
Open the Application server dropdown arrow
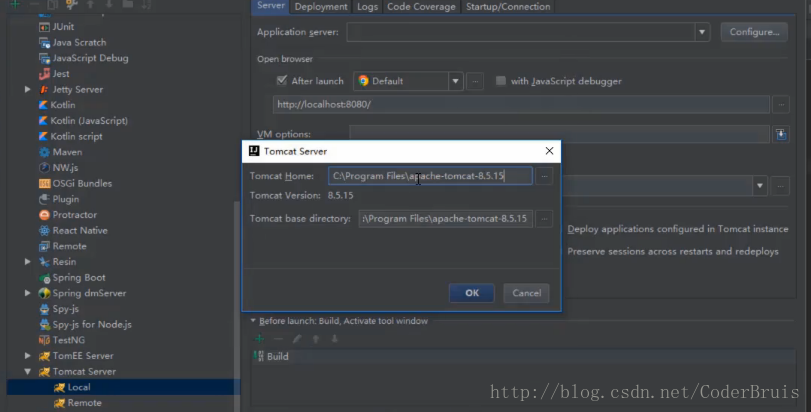point(702,32)
